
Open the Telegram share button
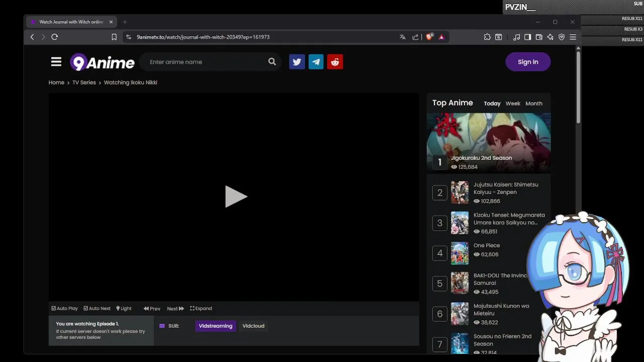[x=316, y=62]
